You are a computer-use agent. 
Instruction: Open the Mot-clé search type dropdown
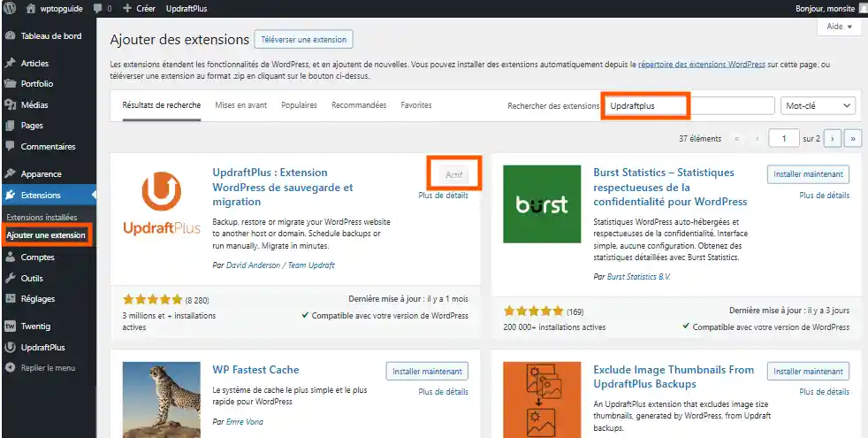pyautogui.click(x=818, y=105)
